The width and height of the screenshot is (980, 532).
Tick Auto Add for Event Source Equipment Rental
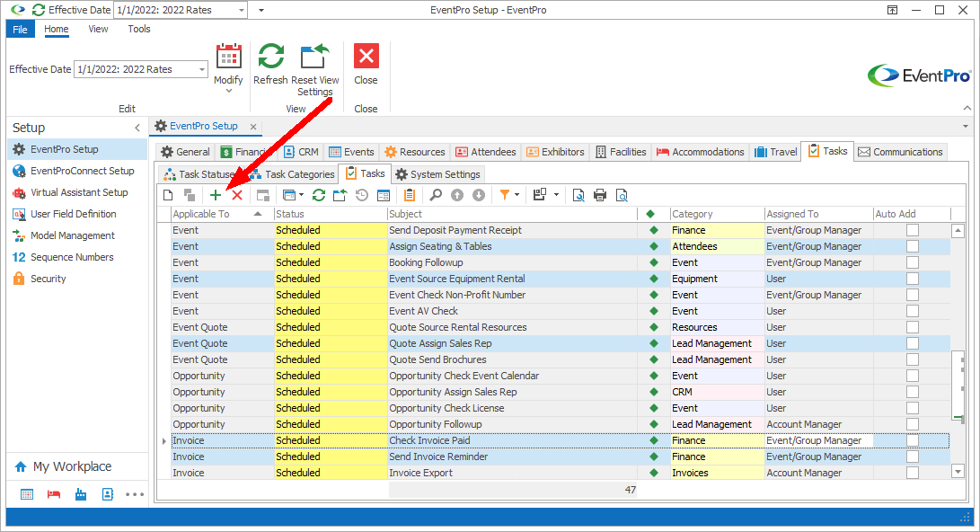tap(913, 279)
